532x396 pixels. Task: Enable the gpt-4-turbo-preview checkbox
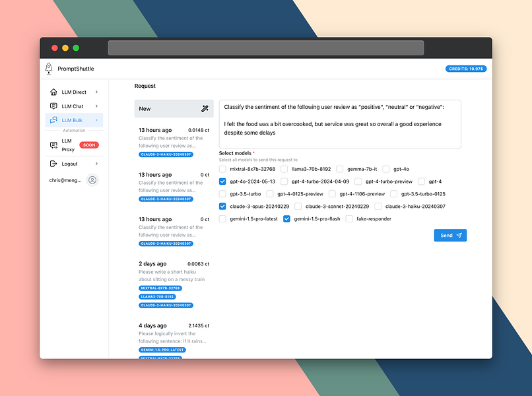coord(358,181)
